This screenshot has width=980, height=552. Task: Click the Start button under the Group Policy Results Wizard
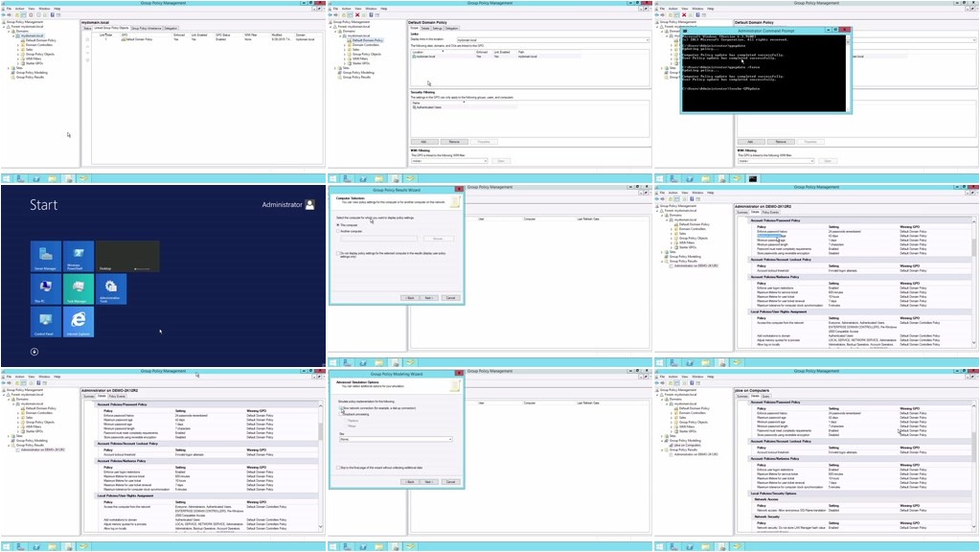pos(333,362)
